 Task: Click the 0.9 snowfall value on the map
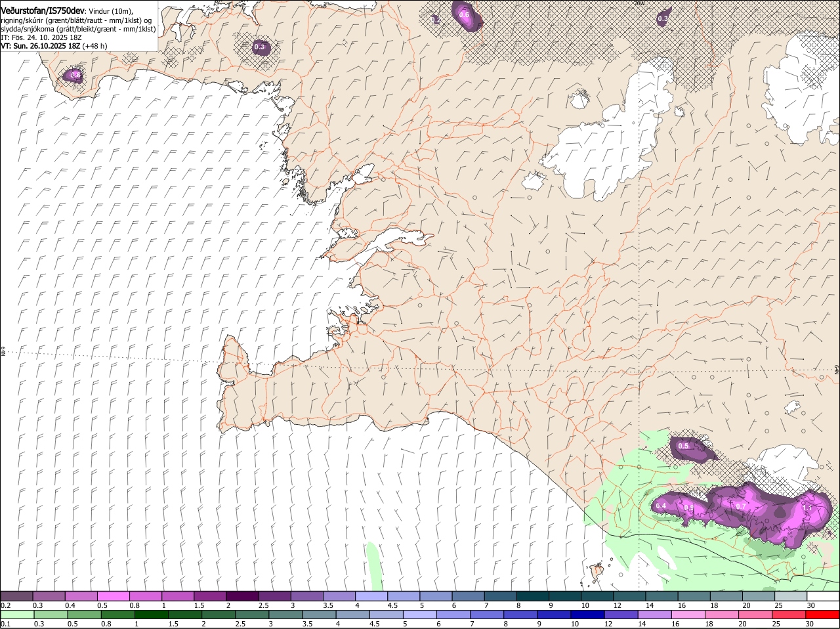click(x=688, y=508)
